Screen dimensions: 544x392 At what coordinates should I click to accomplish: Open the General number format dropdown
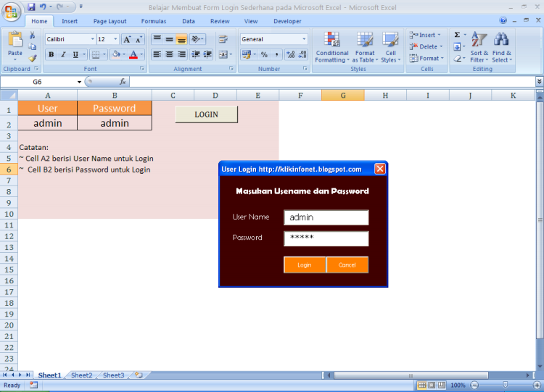pyautogui.click(x=304, y=39)
